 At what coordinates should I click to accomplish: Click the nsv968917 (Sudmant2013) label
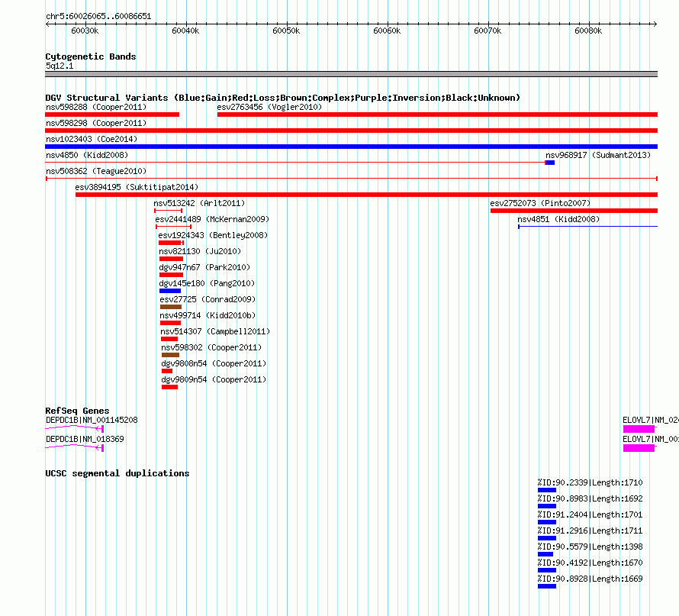[x=598, y=155]
